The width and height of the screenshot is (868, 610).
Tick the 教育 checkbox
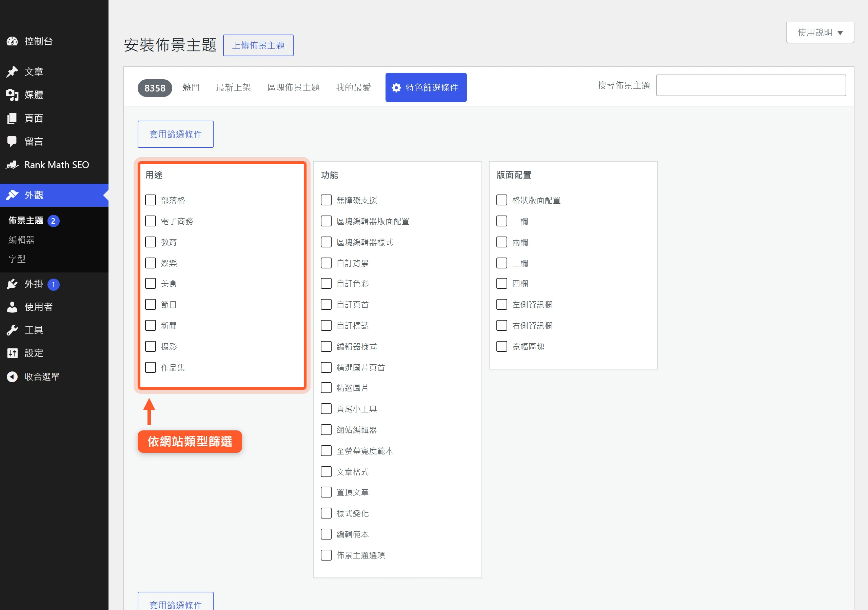click(151, 242)
